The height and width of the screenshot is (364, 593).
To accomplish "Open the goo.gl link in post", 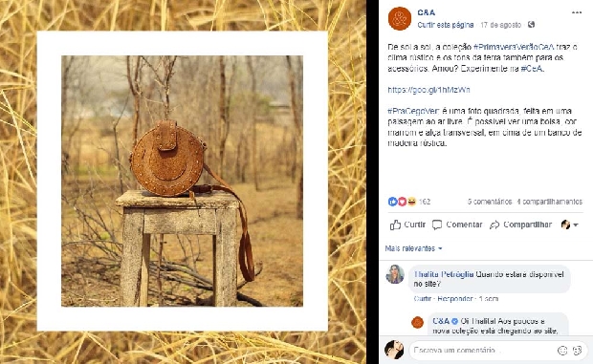I will [x=428, y=90].
